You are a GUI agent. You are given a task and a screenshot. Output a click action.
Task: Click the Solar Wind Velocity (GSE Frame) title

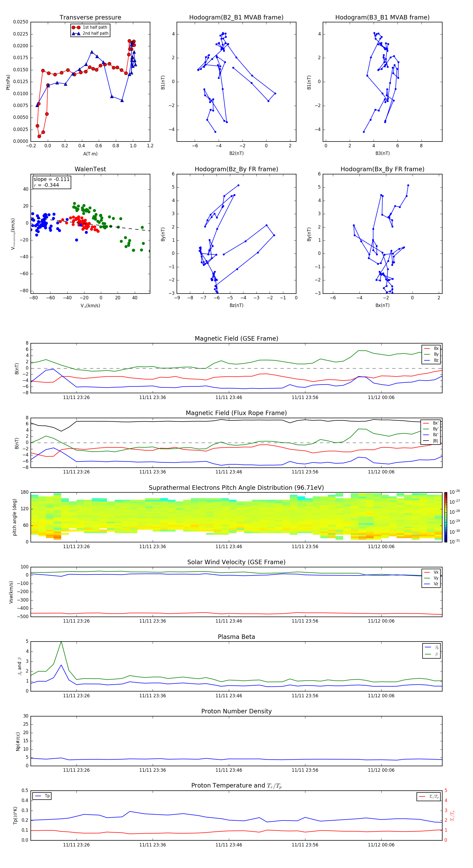click(x=236, y=562)
